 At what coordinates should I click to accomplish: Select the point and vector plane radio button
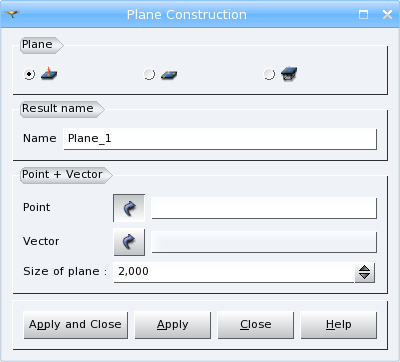click(29, 74)
